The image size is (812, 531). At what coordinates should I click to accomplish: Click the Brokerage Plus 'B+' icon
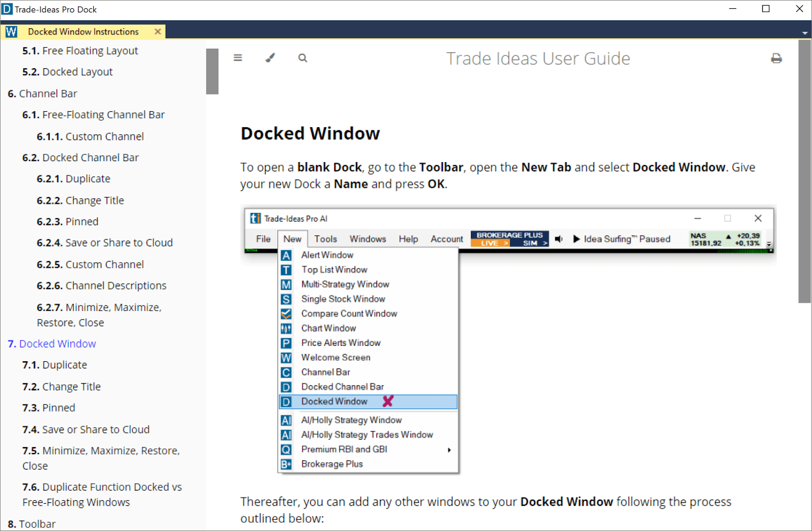tap(286, 464)
